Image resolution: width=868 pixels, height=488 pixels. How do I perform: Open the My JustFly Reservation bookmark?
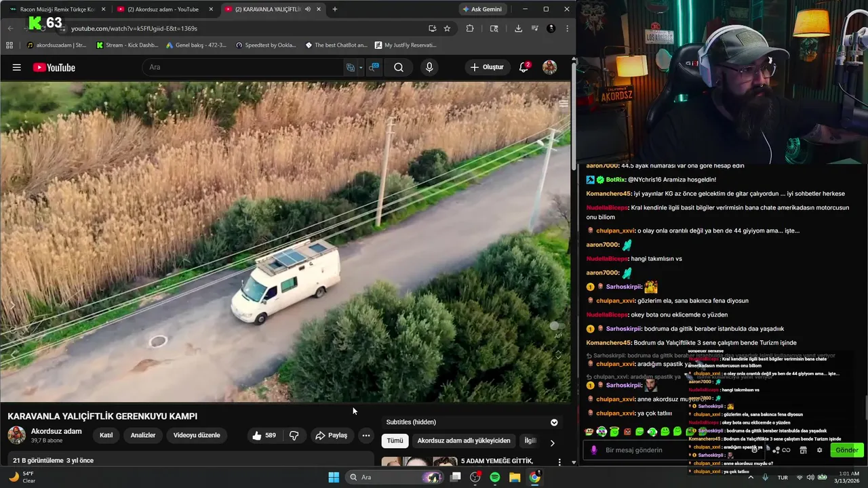point(406,45)
